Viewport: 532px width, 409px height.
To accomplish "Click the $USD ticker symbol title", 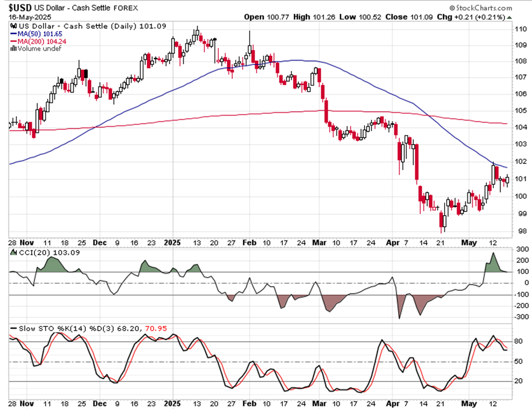I will coord(20,8).
